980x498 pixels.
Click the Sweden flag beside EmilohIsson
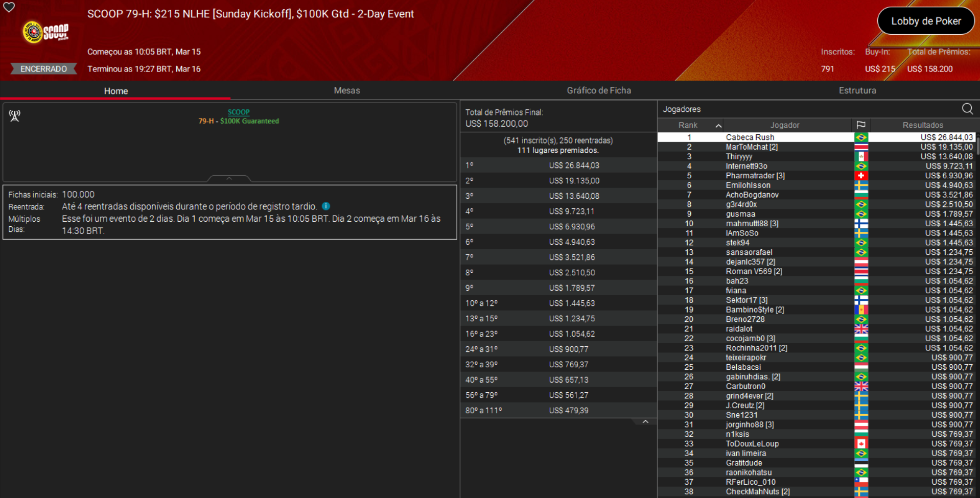click(861, 185)
